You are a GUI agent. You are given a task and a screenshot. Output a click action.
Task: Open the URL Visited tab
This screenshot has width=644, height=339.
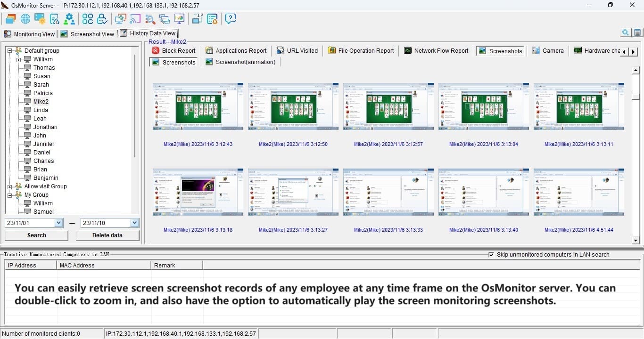tap(297, 51)
